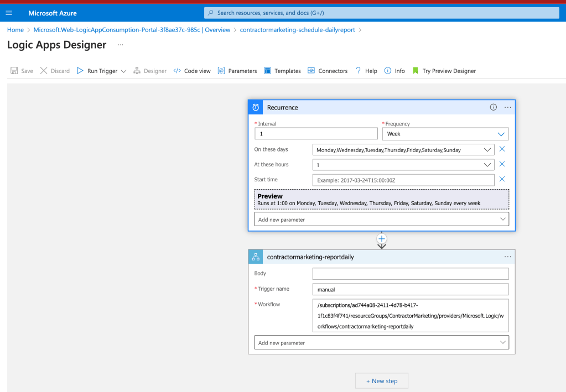Click the contractormarketing-reportdaily card title

[x=310, y=257]
